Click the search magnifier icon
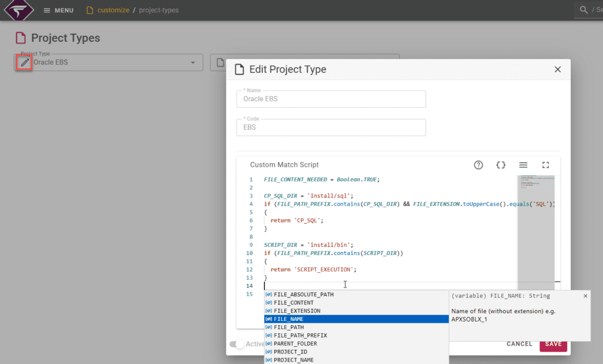Image resolution: width=603 pixels, height=364 pixels. (x=584, y=10)
